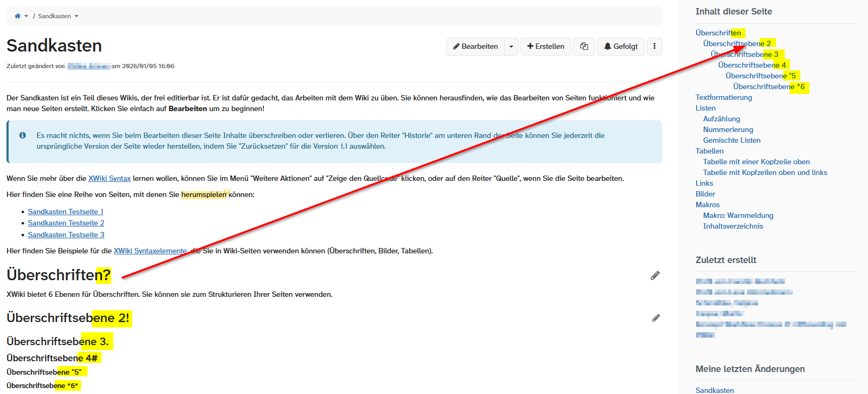This screenshot has height=394, width=868.
Task: Click the home icon in breadcrumb
Action: pyautogui.click(x=17, y=16)
